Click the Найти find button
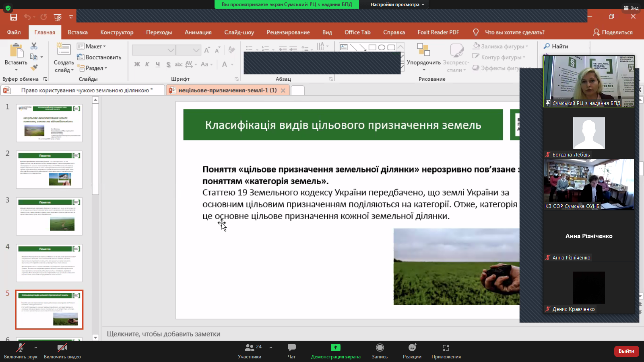This screenshot has height=362, width=644. pyautogui.click(x=556, y=46)
